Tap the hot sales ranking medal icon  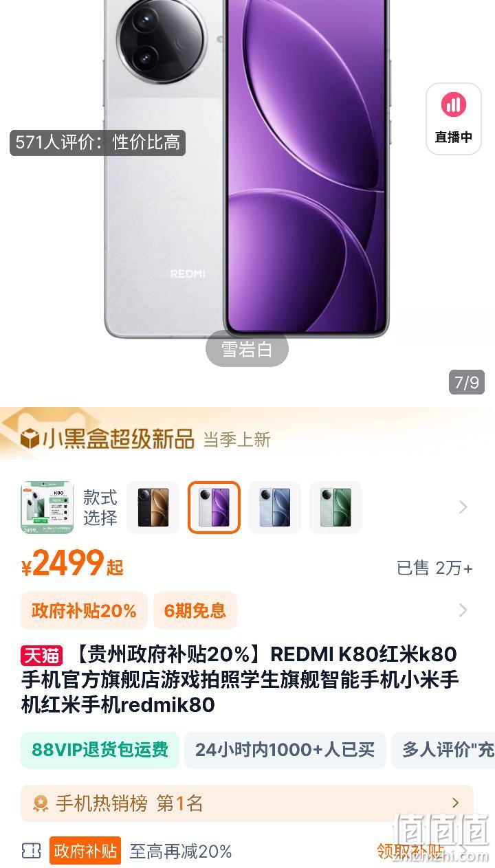coord(41,803)
